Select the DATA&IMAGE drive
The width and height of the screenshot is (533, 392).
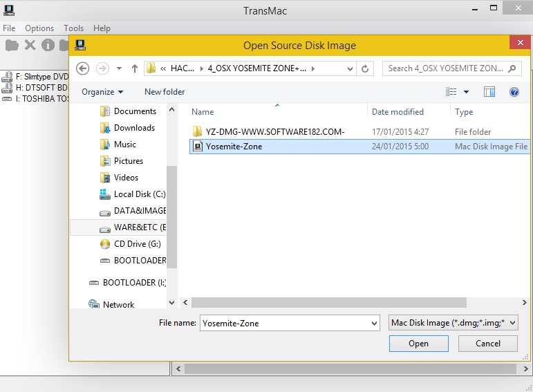132,211
